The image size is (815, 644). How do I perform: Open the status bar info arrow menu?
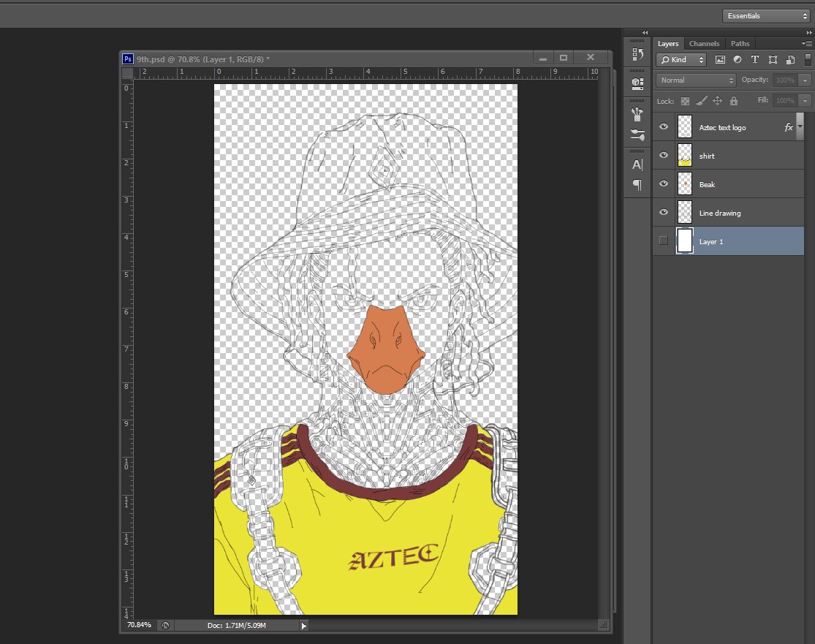click(304, 626)
